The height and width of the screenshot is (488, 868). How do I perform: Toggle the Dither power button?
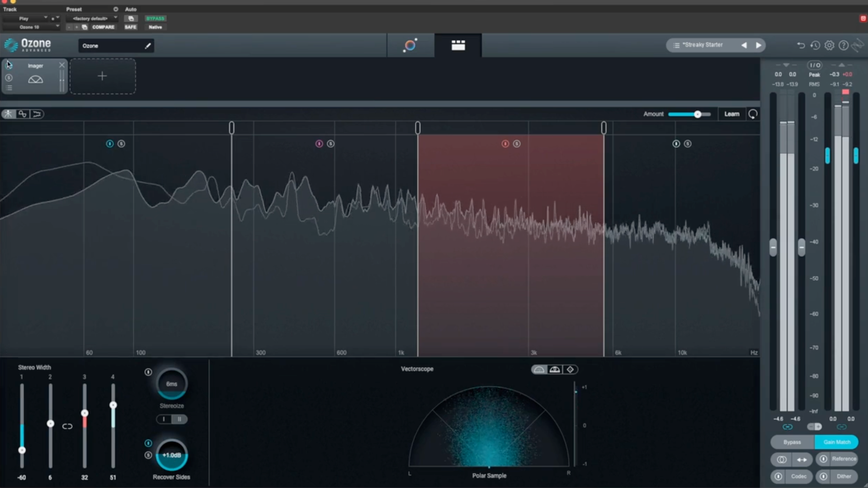pos(824,476)
